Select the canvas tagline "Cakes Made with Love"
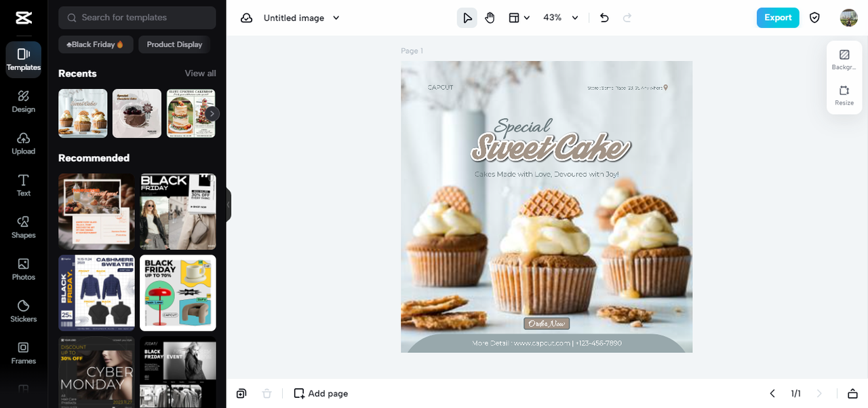This screenshot has width=868, height=408. click(x=547, y=174)
